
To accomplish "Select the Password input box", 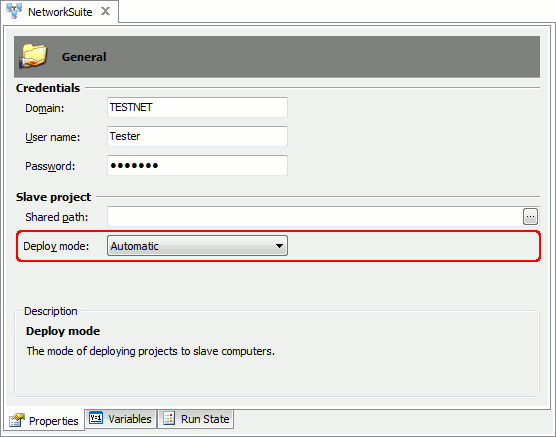I will (x=197, y=166).
